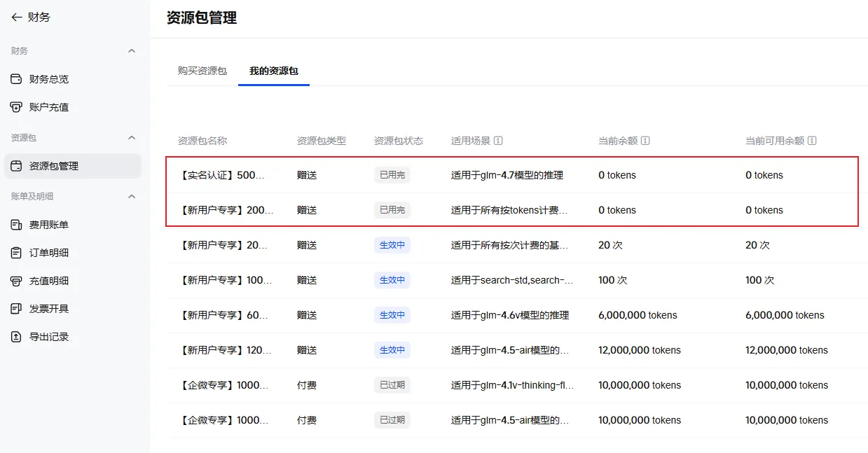Click the 【新用户专享】60… package name
868x453 pixels.
coord(223,315)
